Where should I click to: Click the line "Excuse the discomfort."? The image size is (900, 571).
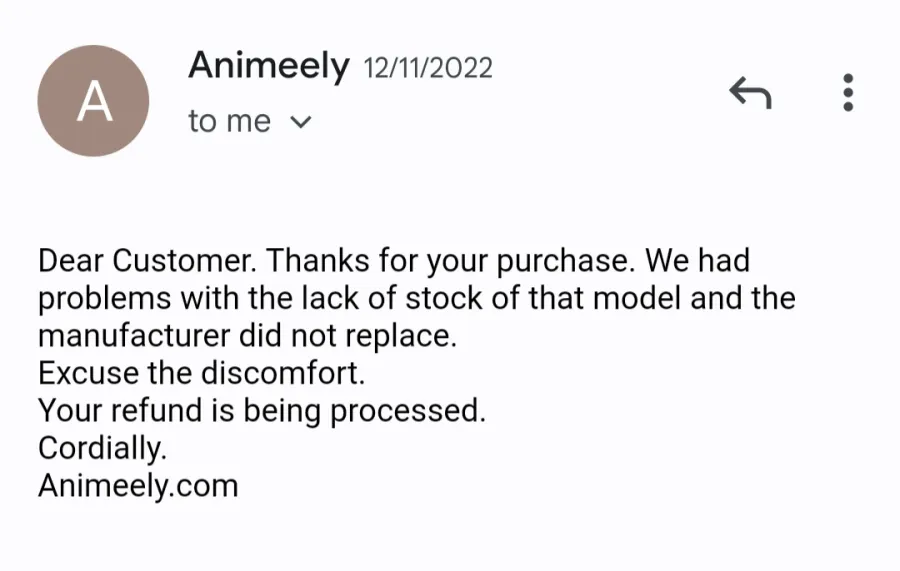[x=201, y=373]
